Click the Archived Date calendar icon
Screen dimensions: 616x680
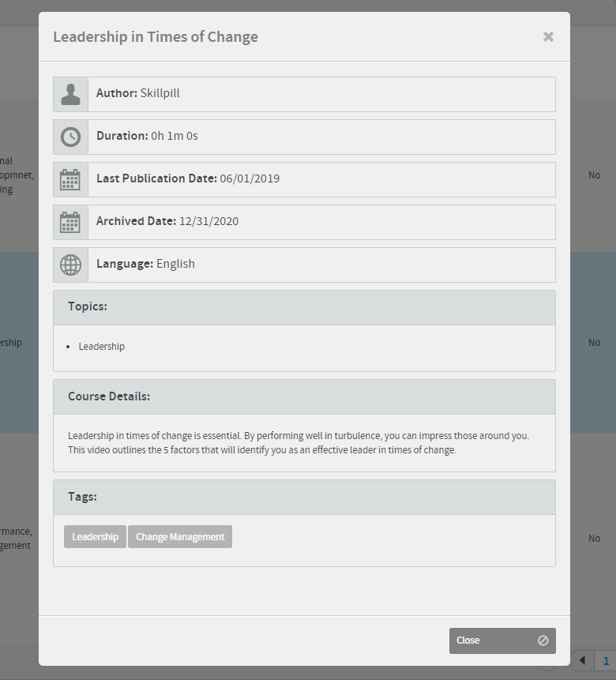(71, 222)
